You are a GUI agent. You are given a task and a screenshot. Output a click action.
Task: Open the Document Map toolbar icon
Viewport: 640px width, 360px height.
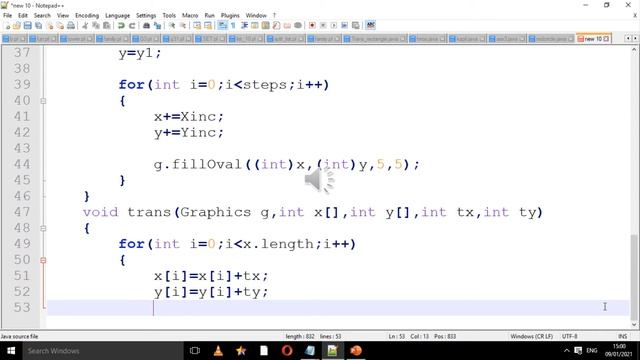(265, 26)
